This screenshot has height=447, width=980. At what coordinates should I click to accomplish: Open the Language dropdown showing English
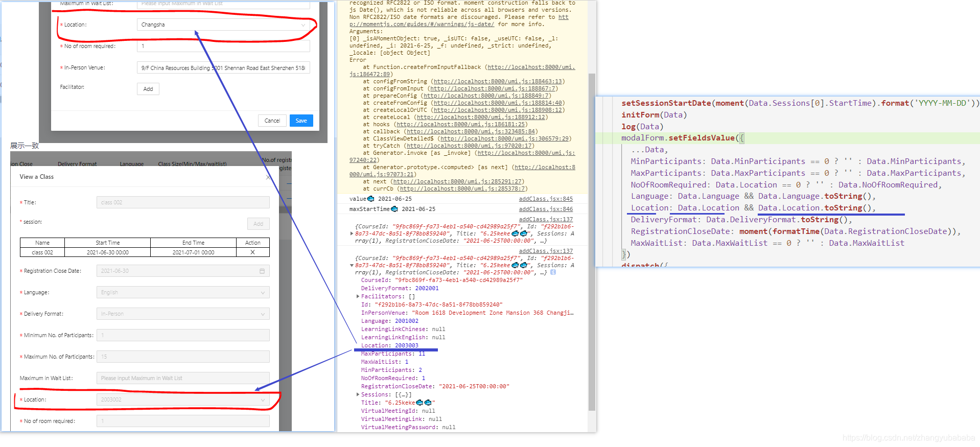(183, 292)
